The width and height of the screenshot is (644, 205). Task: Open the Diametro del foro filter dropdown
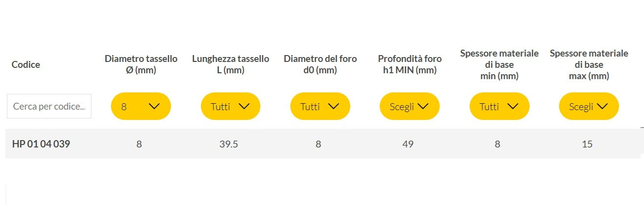(x=320, y=106)
